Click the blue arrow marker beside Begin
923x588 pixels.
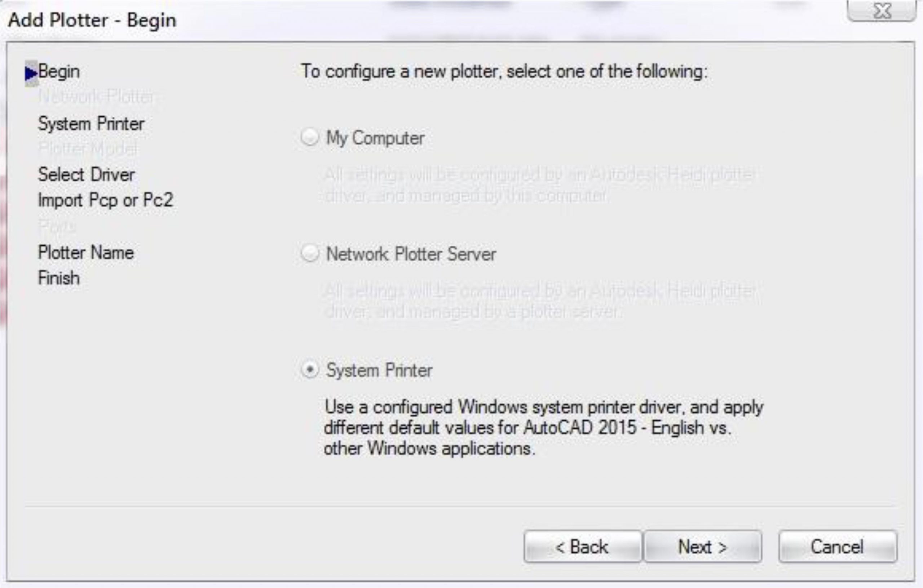point(31,73)
